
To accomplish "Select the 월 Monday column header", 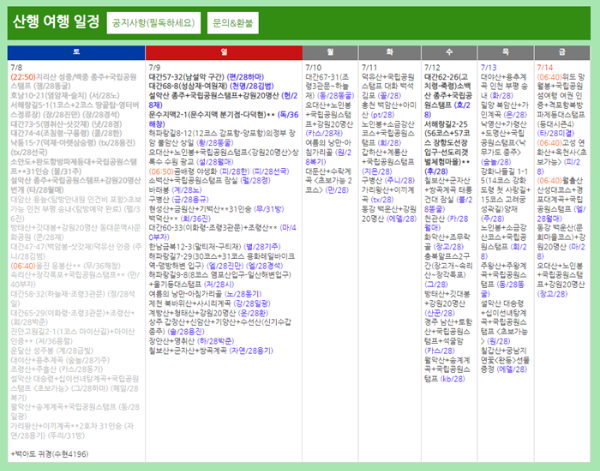I will pyautogui.click(x=330, y=52).
